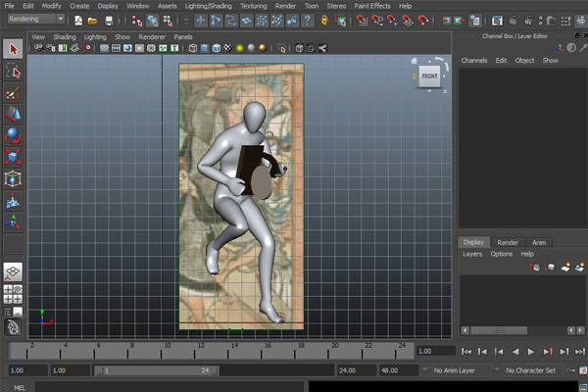Screen dimensions: 588x392
Task: Open the File menu
Action: (10, 6)
